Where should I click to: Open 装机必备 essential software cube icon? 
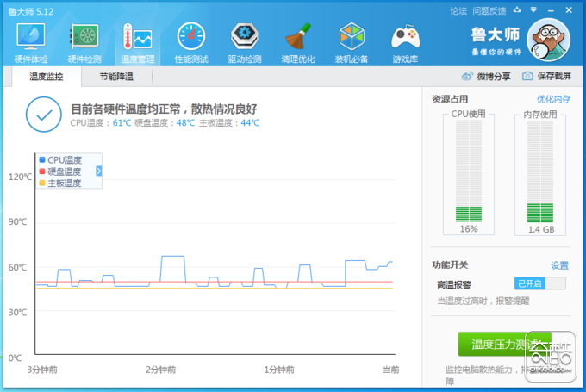pyautogui.click(x=352, y=37)
